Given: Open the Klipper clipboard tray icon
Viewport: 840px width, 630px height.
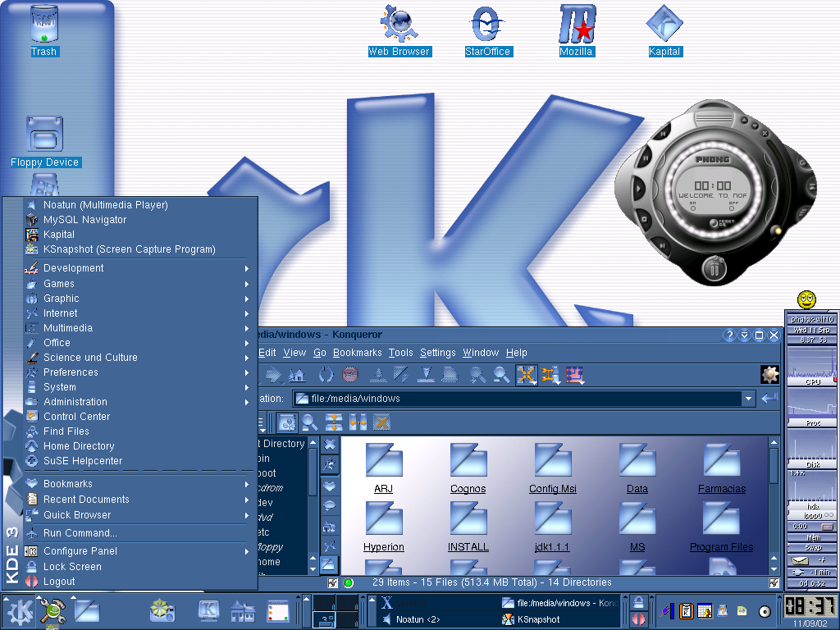Looking at the screenshot, I should tap(686, 610).
